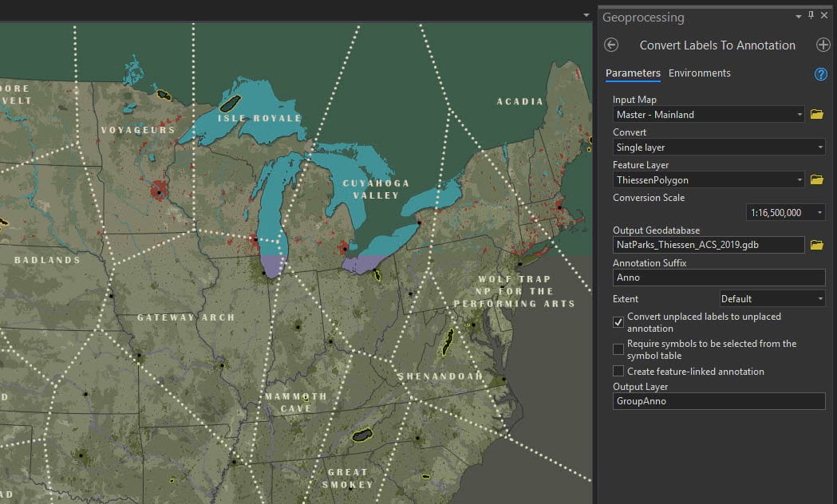Click the Output Geodatabase path field

[709, 245]
